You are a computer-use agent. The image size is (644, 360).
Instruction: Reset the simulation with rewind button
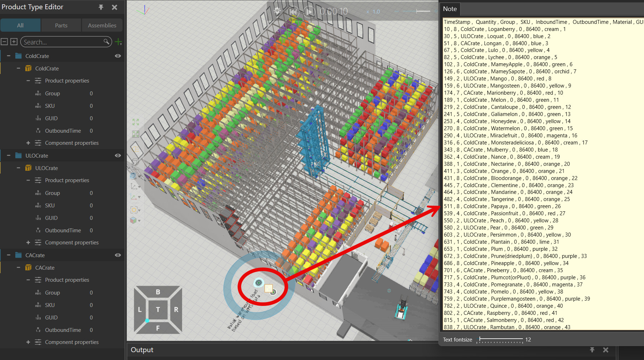(x=293, y=12)
